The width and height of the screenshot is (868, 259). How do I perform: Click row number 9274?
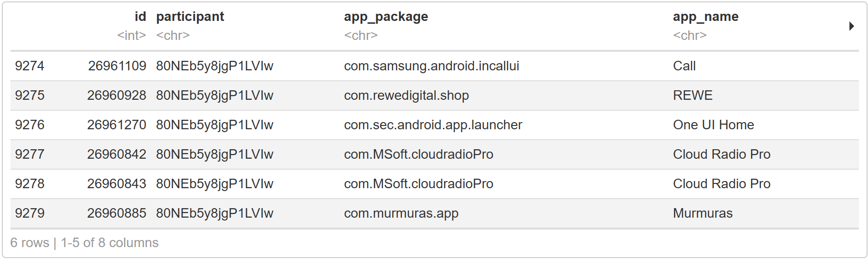tap(29, 66)
